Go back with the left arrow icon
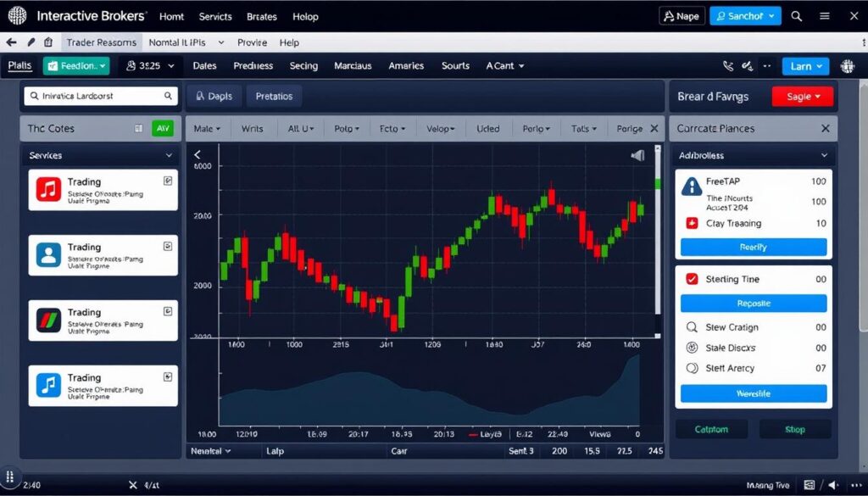Screen dimensions: 868x496 11,42
